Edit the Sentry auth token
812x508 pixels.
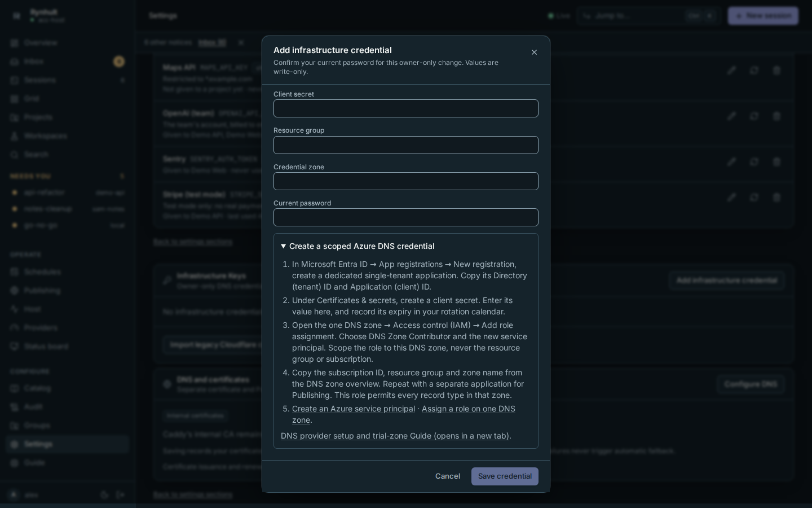(731, 162)
